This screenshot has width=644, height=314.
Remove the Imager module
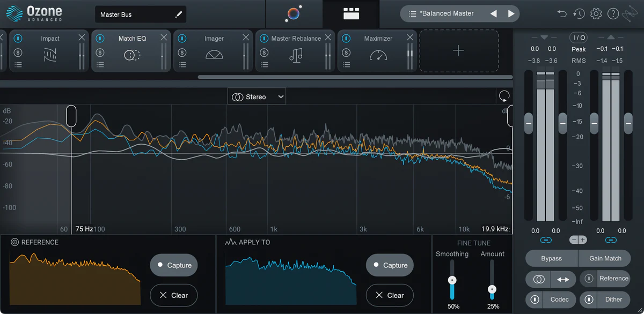pyautogui.click(x=246, y=37)
